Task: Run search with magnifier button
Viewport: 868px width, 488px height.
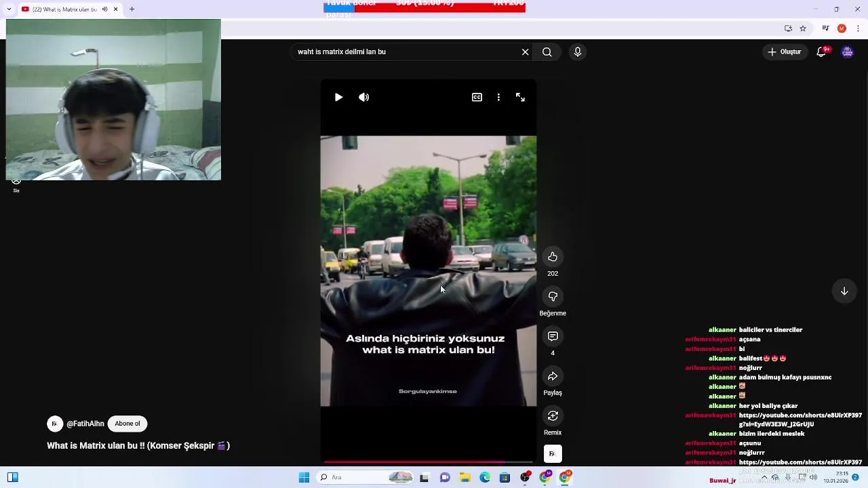Action: [547, 52]
